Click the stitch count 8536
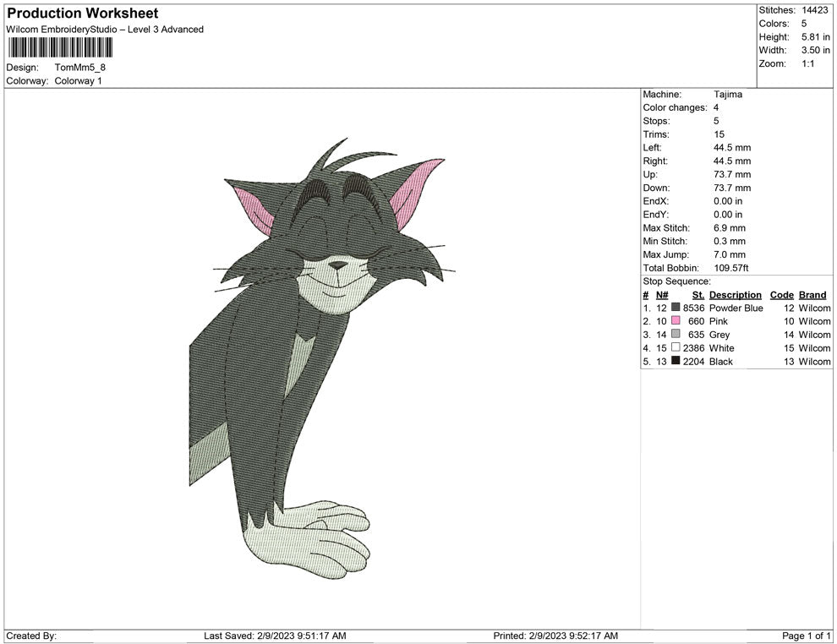 coord(694,308)
